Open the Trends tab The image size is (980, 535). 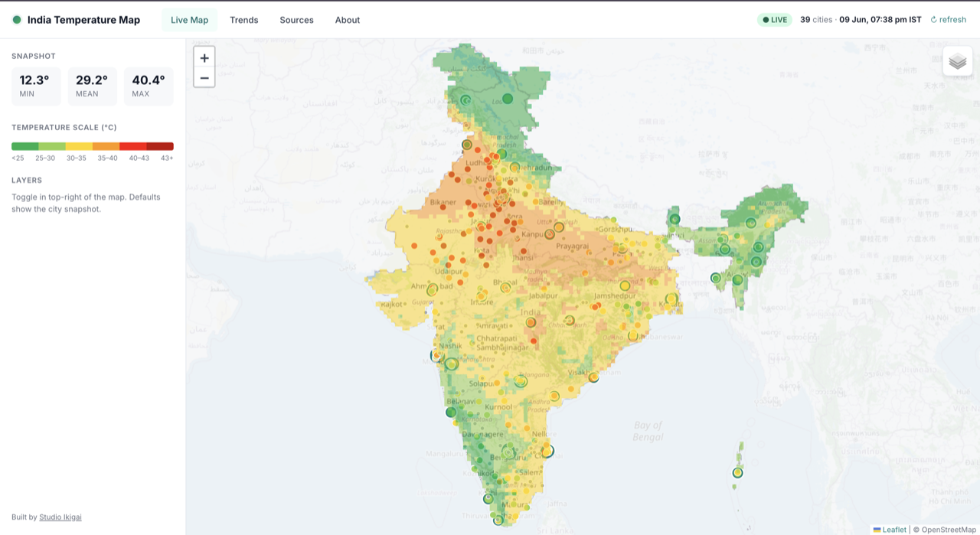[244, 20]
